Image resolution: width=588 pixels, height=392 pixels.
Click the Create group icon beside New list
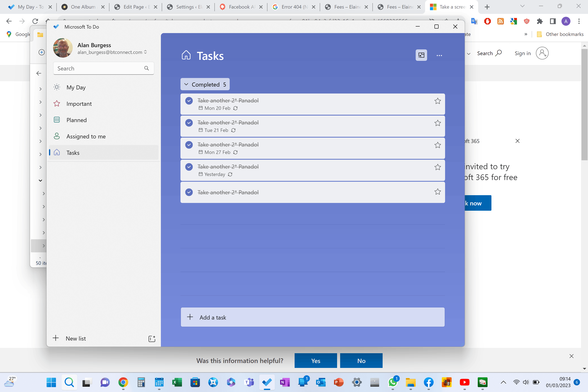pos(152,339)
